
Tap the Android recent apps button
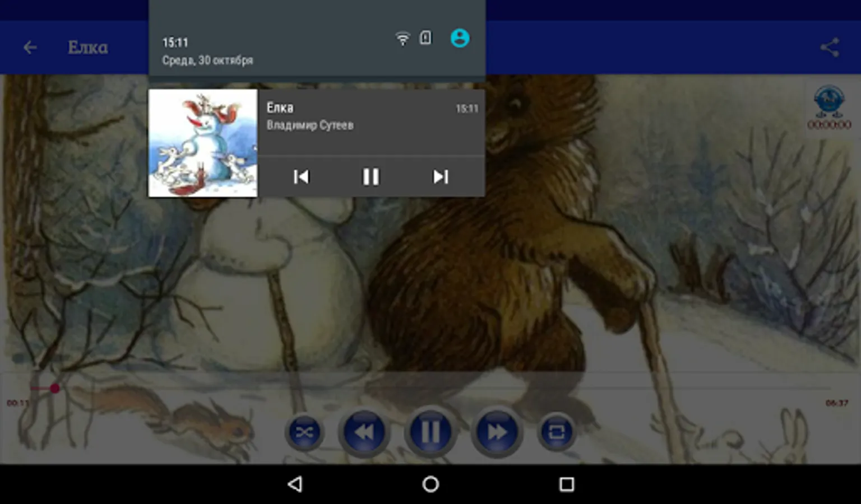tap(567, 484)
